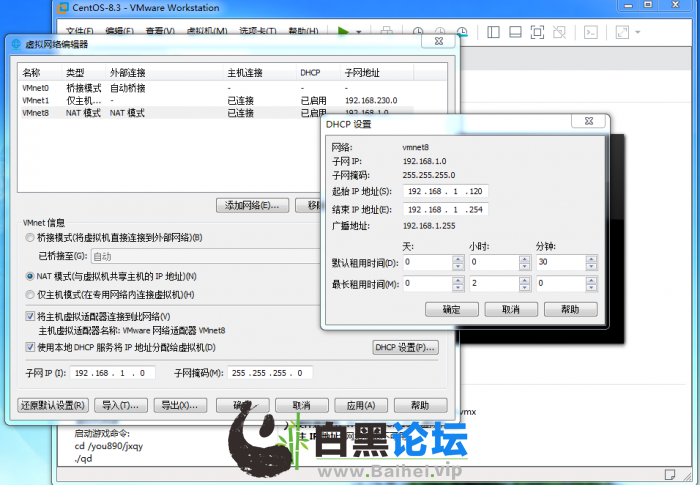This screenshot has height=485, width=700.
Task: Decrease maximum lease time hours spinner
Action: pos(525,287)
